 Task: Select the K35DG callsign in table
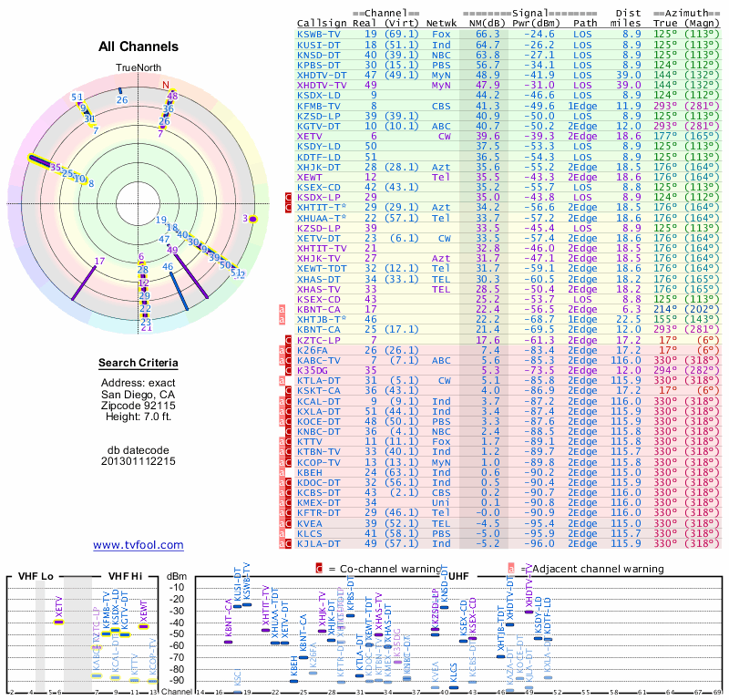(x=313, y=370)
